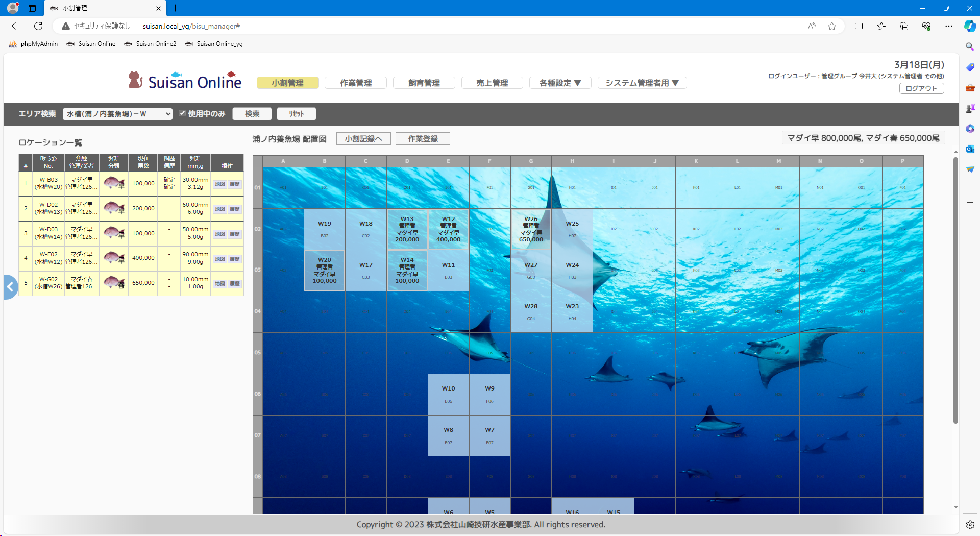Open the tab actions menu icon
980x536 pixels.
coord(32,8)
